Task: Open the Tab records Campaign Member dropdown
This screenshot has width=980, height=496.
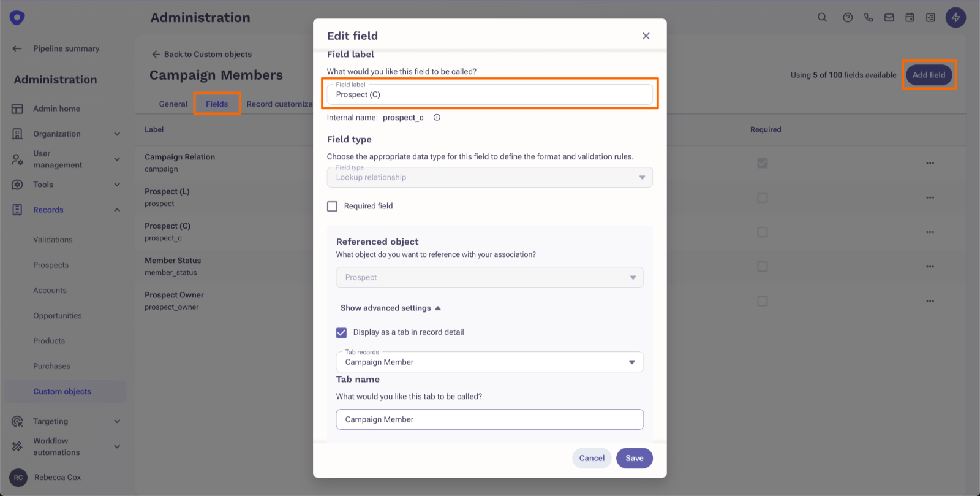Action: pos(489,362)
